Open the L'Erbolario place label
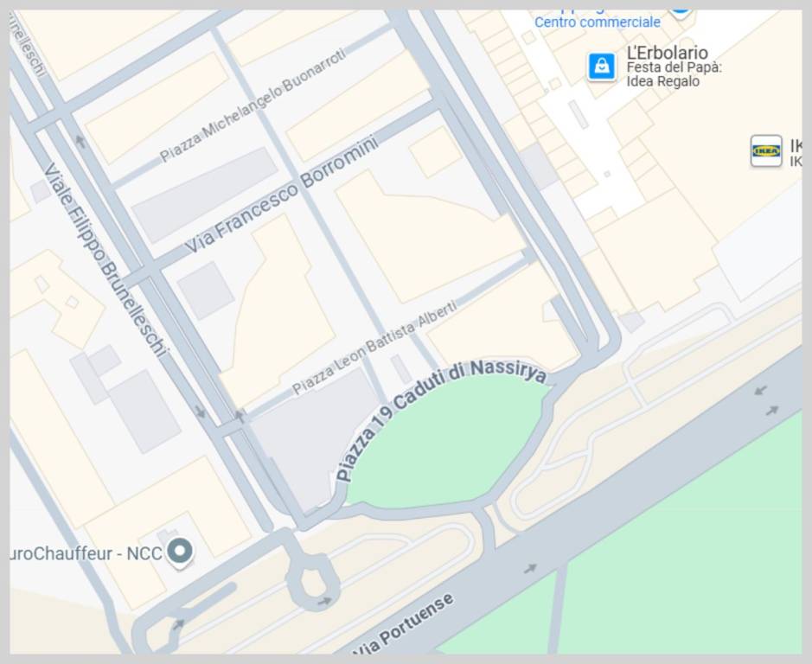The image size is (812, 664). [667, 53]
